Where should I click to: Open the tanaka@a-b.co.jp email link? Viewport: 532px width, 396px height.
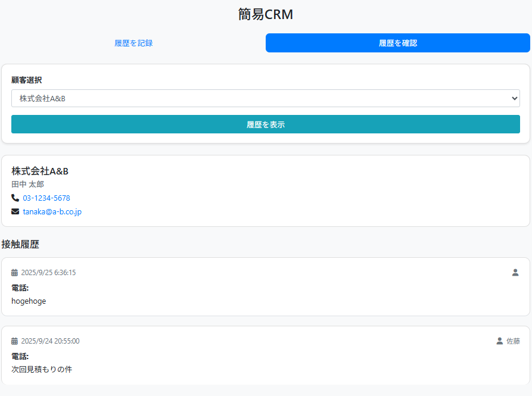click(52, 211)
